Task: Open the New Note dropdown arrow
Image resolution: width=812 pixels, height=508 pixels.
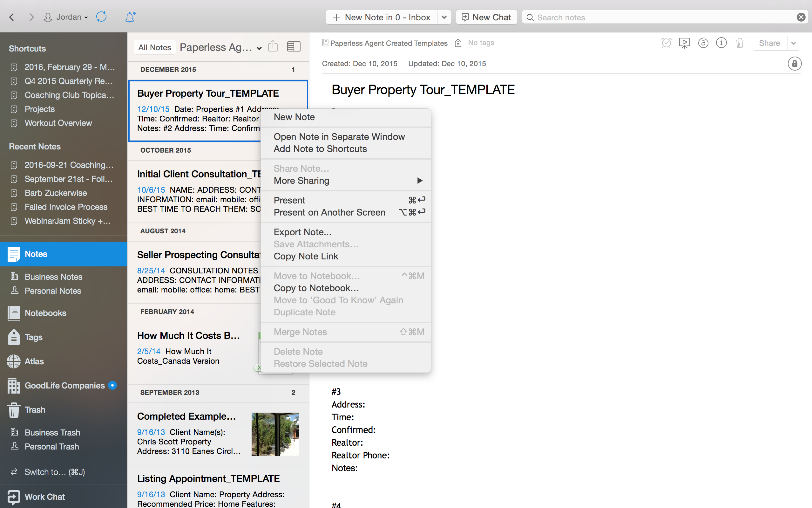Action: pos(444,17)
